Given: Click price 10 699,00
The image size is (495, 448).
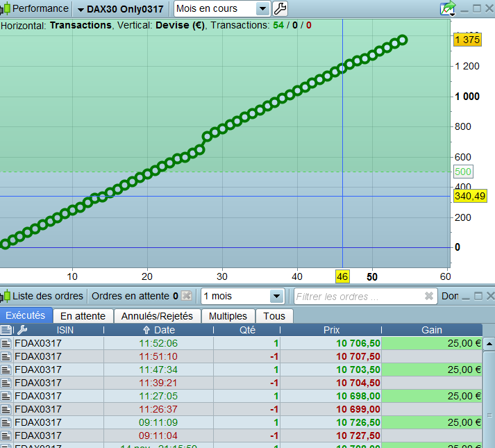Looking at the screenshot, I should pos(358,410).
